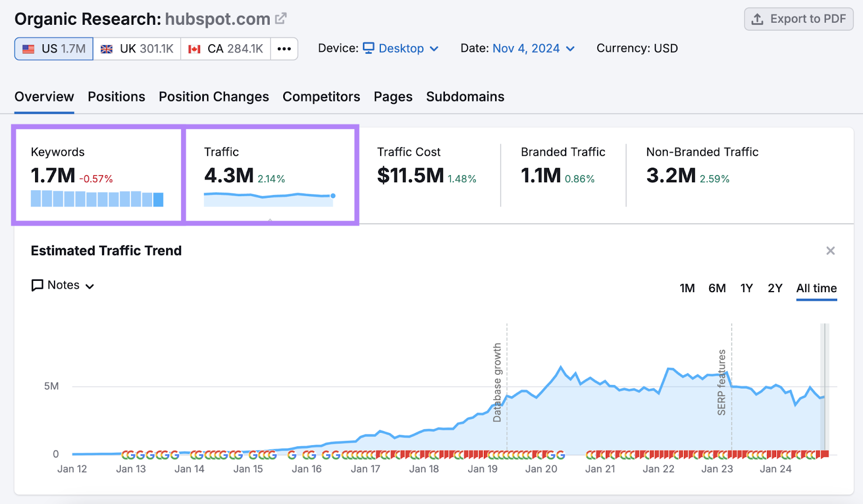Open more countries via the ellipsis icon

pos(284,49)
